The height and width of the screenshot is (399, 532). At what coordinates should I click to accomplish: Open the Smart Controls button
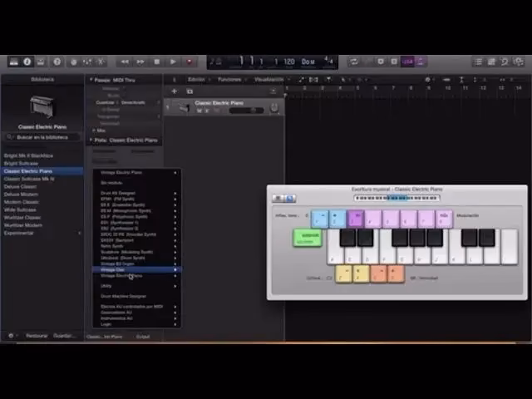73,62
